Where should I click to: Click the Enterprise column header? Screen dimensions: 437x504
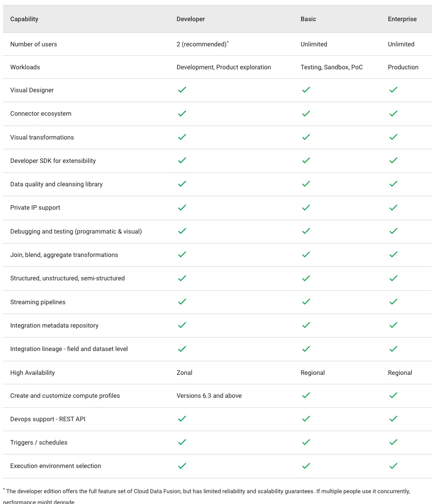pos(402,19)
